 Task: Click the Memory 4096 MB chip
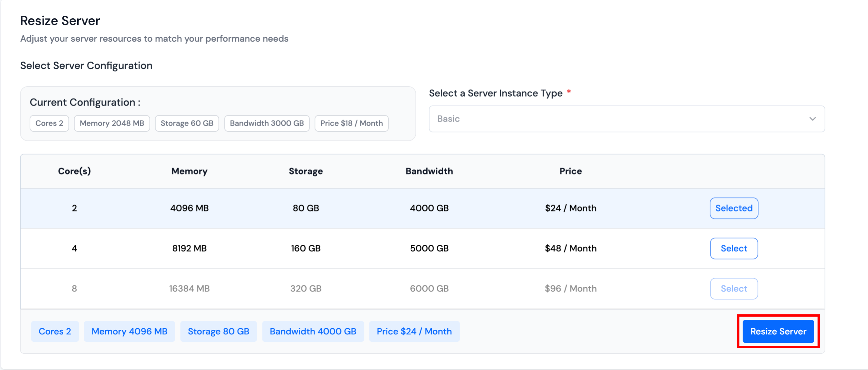click(129, 331)
